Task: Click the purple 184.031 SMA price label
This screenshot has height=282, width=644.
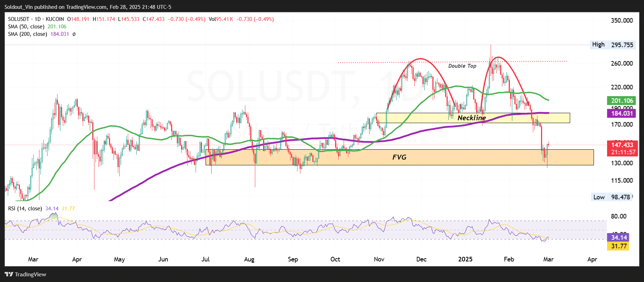Action: [622, 114]
